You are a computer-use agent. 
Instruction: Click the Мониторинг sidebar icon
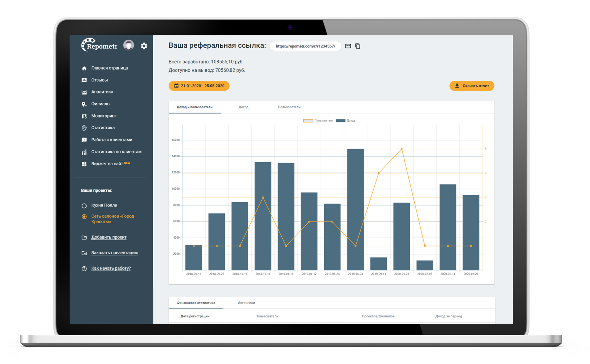[84, 116]
